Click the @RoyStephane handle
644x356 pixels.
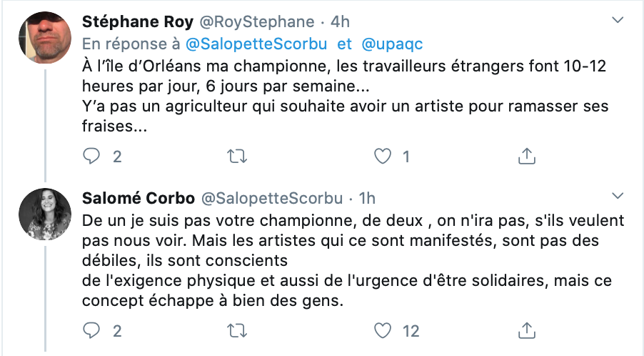257,22
